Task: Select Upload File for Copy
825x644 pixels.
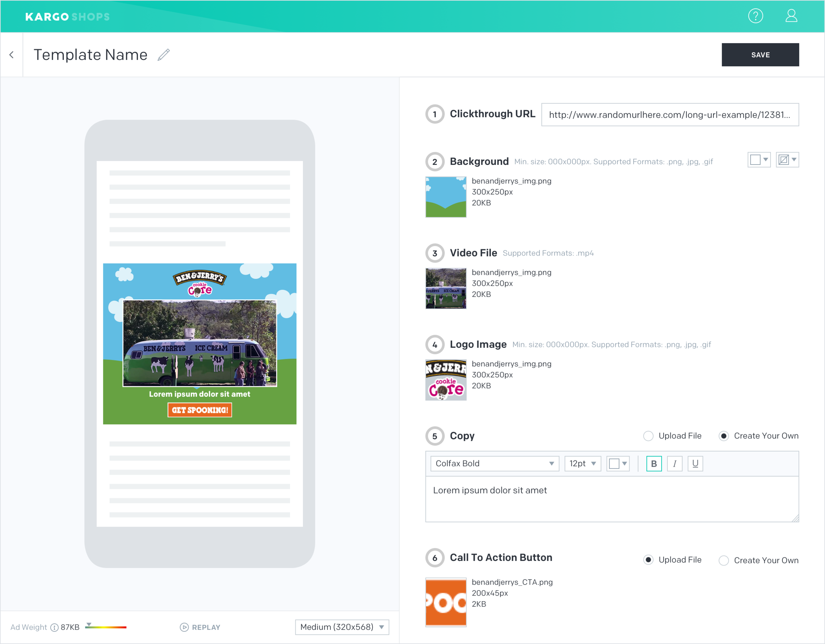Action: (x=648, y=436)
